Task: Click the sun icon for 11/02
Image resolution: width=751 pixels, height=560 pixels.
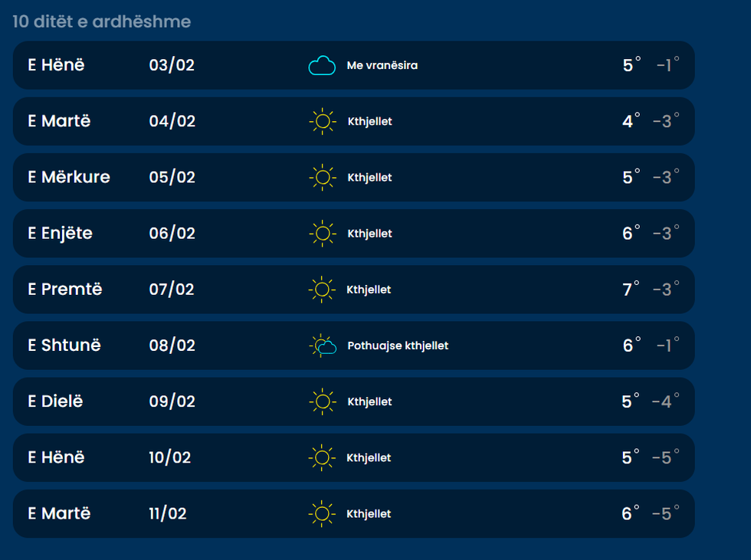Action: pos(322,514)
